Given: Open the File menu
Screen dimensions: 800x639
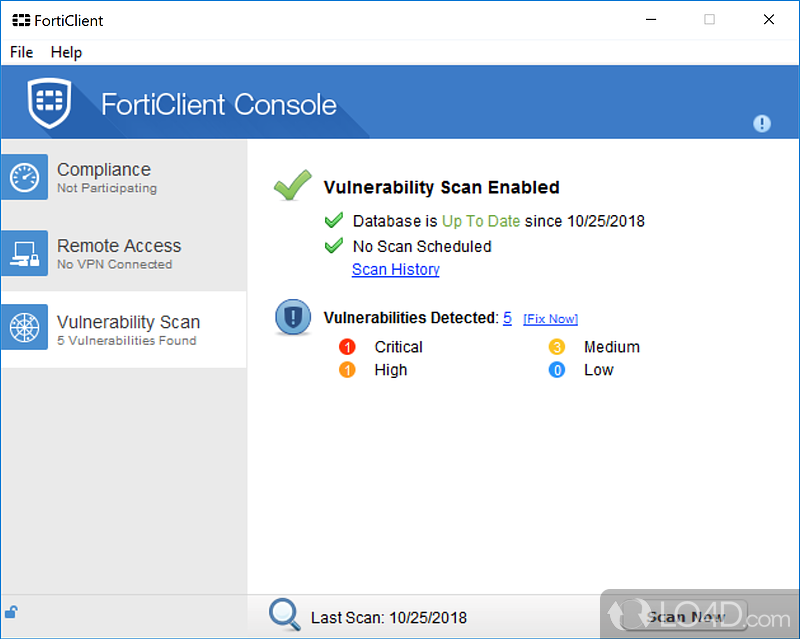Looking at the screenshot, I should [21, 52].
